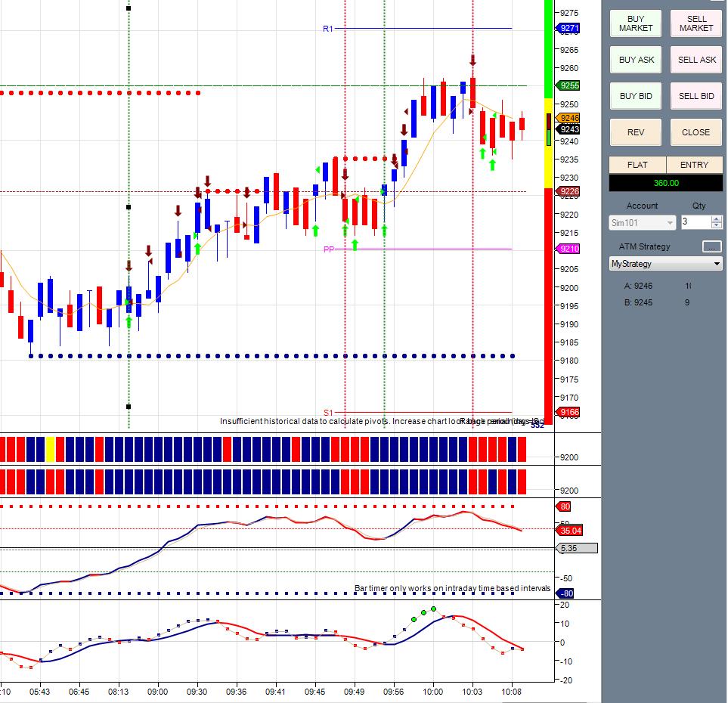Increase quantity with the up stepper arrow
The image size is (728, 703).
pyautogui.click(x=717, y=219)
